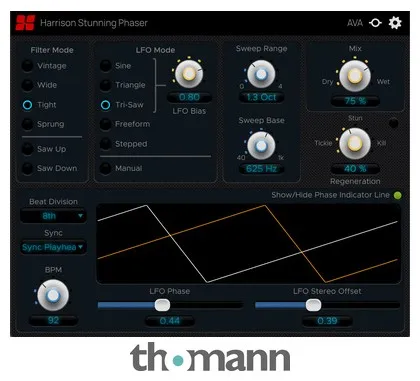The image size is (420, 381).
Task: Choose the Saw Down filter option
Action: pyautogui.click(x=27, y=168)
